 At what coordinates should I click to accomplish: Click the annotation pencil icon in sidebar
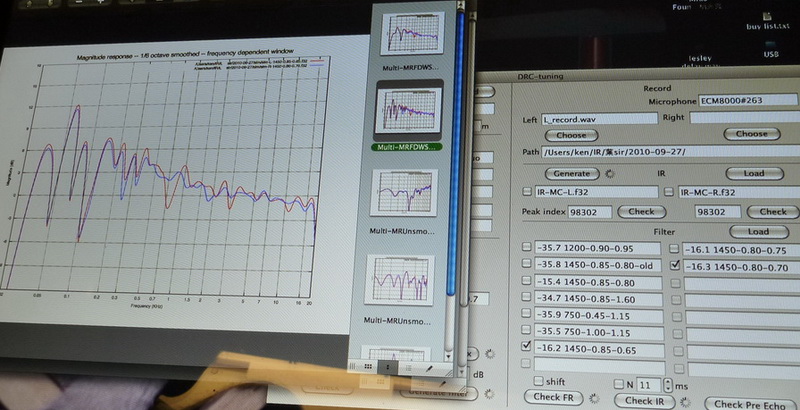[x=430, y=368]
